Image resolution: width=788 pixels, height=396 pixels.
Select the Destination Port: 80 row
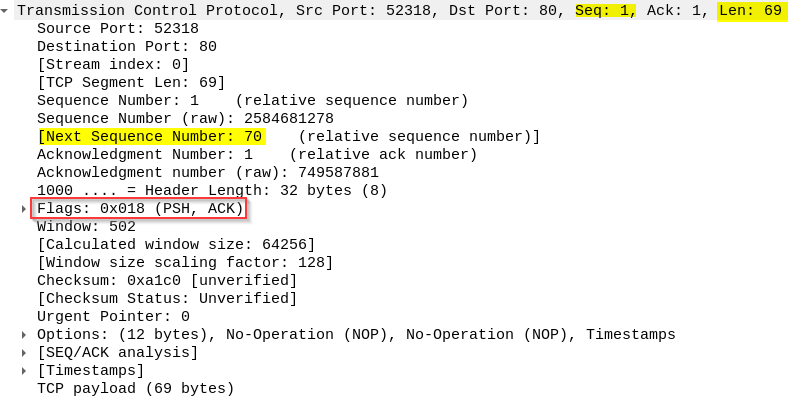[x=127, y=47]
